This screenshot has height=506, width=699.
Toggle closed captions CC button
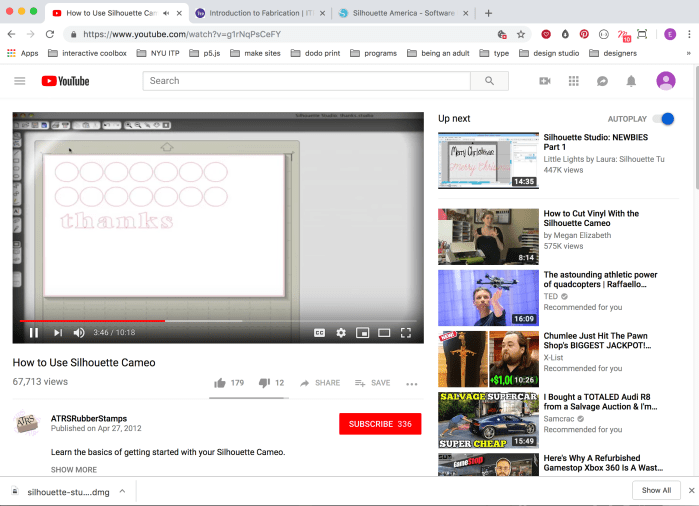(319, 333)
